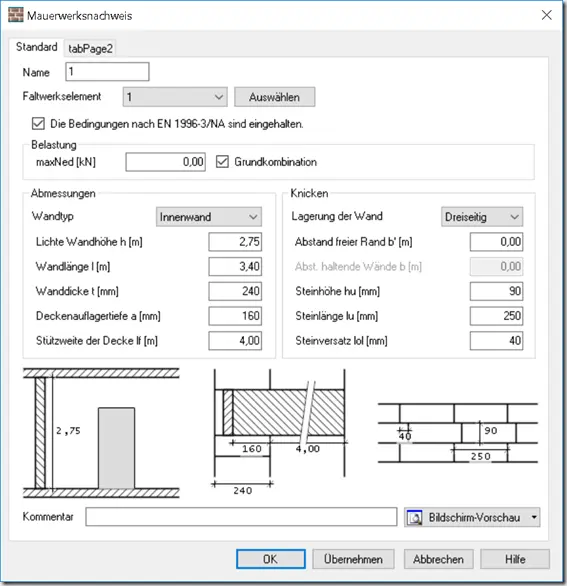Open the Lagerung der Wand dropdown

pos(482,217)
